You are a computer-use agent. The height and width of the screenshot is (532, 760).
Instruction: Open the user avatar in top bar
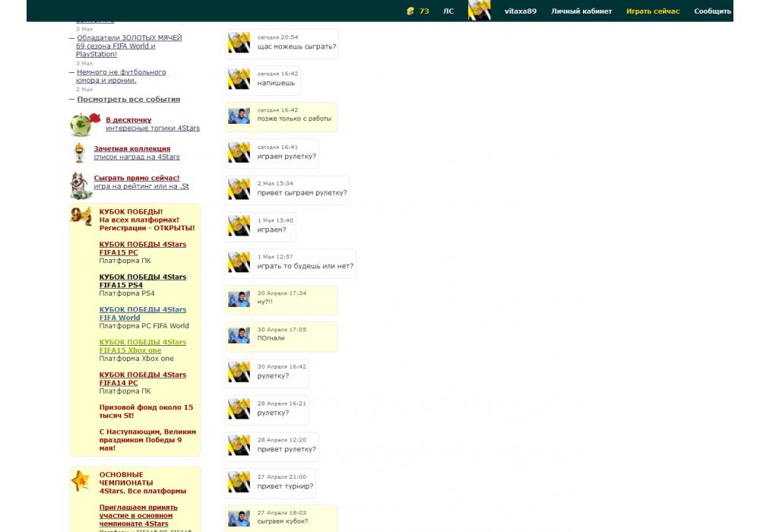(479, 11)
